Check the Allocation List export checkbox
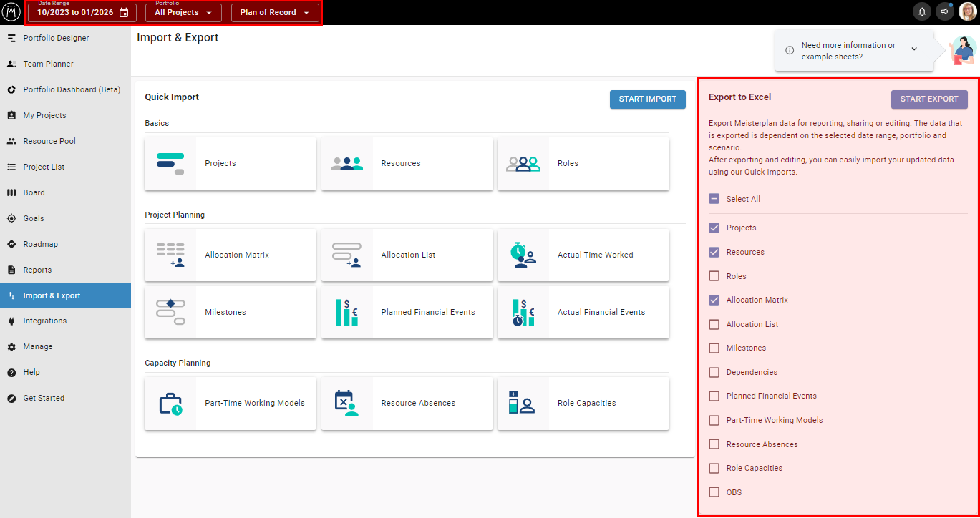980x518 pixels. pos(714,324)
